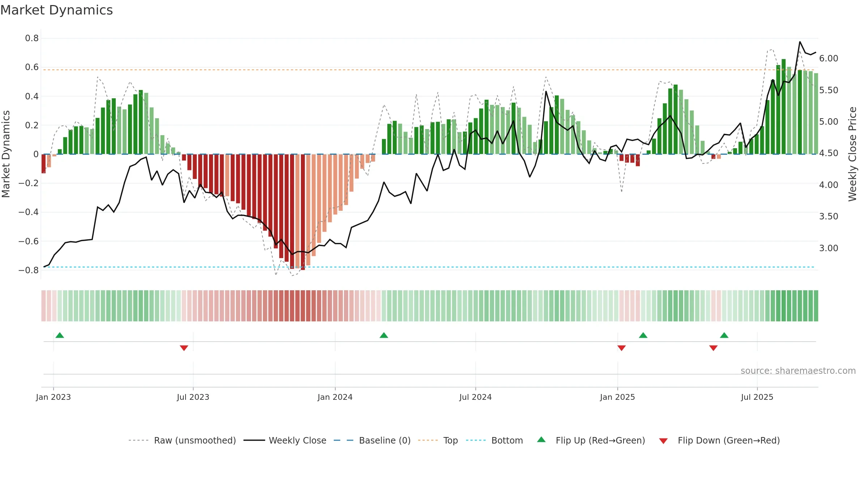The height and width of the screenshot is (488, 868).
Task: Click the Jan 2023 x-axis label
Action: (x=54, y=397)
